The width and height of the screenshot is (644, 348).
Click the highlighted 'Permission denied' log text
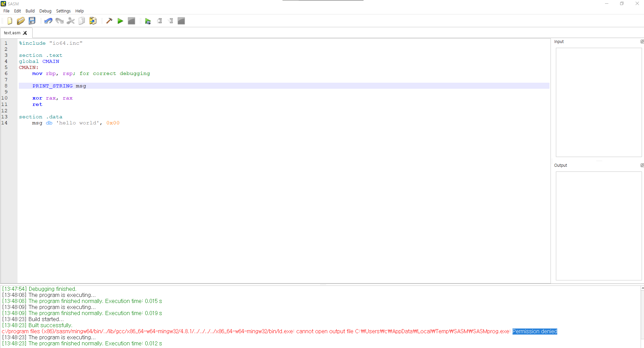pos(535,332)
